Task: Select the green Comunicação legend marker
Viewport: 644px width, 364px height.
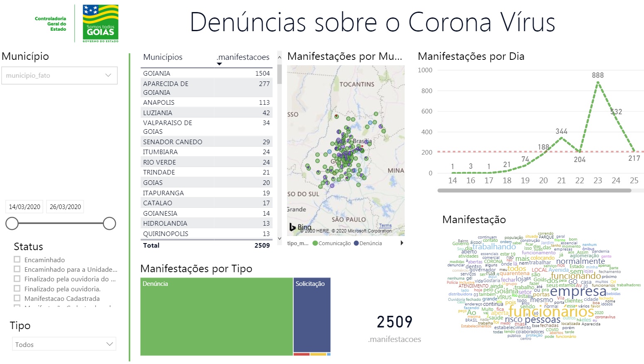Action: point(315,243)
